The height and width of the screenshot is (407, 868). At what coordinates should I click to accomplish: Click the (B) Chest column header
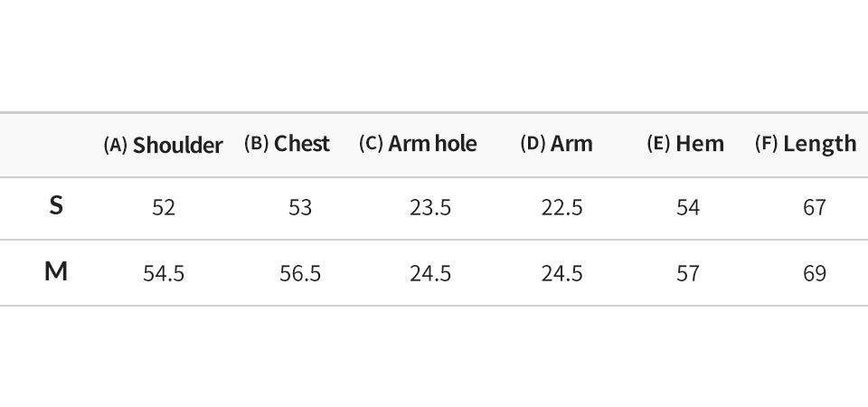[x=287, y=144]
